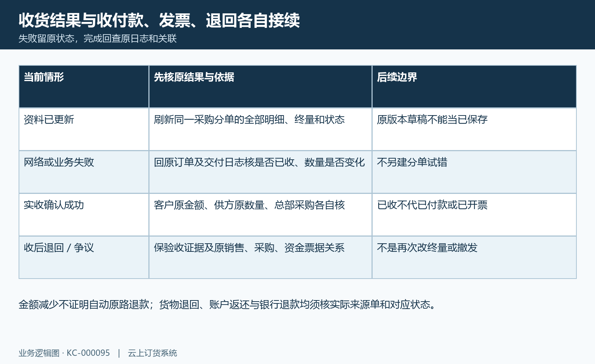Select the 先核原结果与依据 column header

[260, 87]
